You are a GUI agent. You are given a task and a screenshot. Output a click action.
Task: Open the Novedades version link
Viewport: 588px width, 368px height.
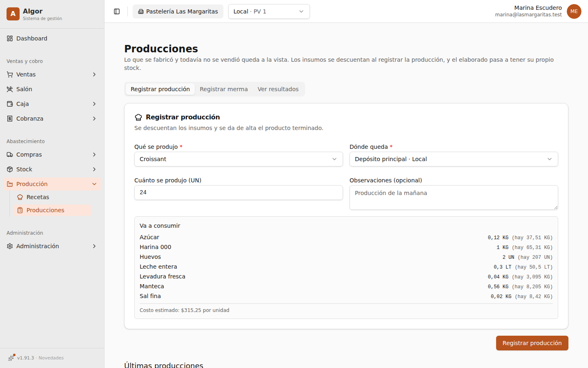point(36,358)
